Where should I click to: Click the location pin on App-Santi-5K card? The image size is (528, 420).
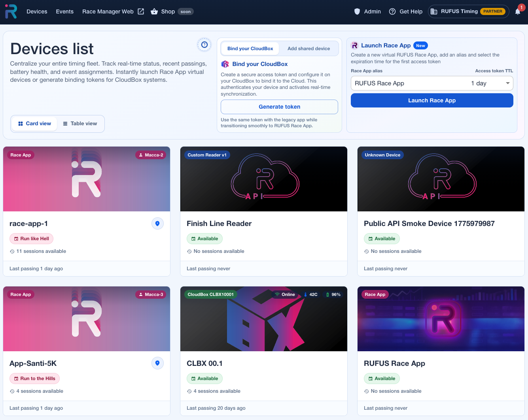(x=157, y=363)
